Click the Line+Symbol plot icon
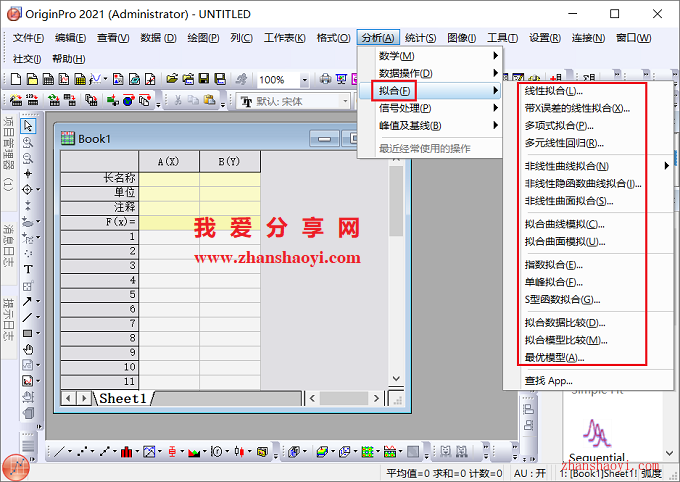 (x=105, y=452)
